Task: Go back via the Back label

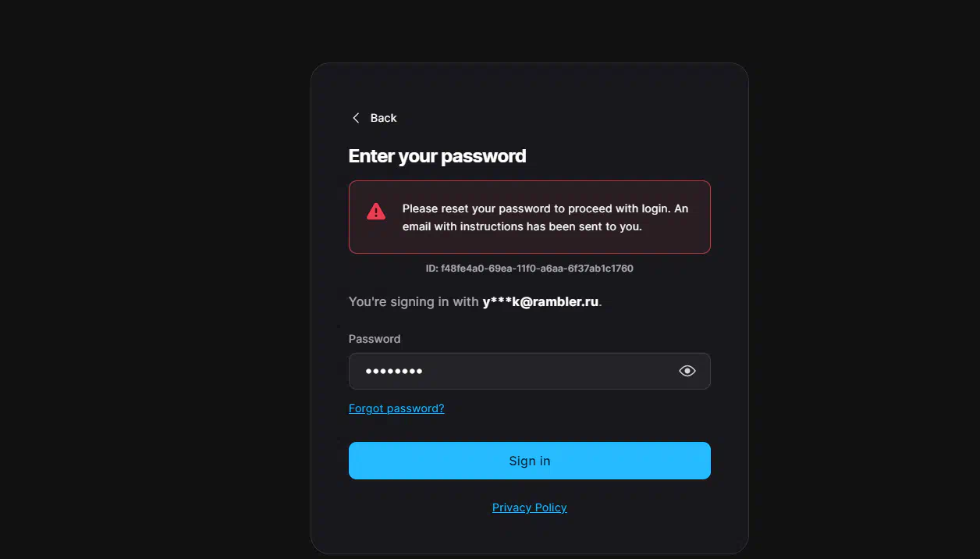Action: 383,118
